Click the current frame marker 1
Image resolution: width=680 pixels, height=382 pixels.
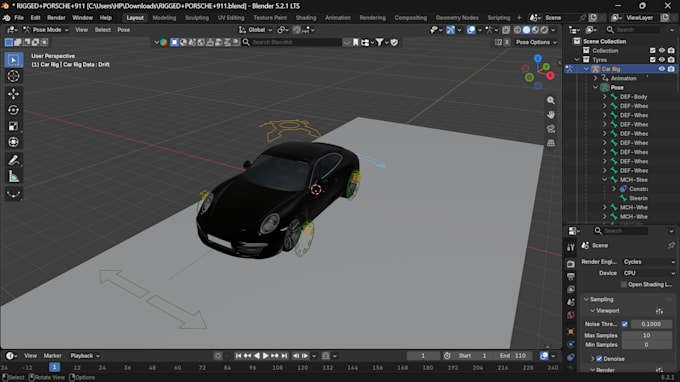pos(54,367)
